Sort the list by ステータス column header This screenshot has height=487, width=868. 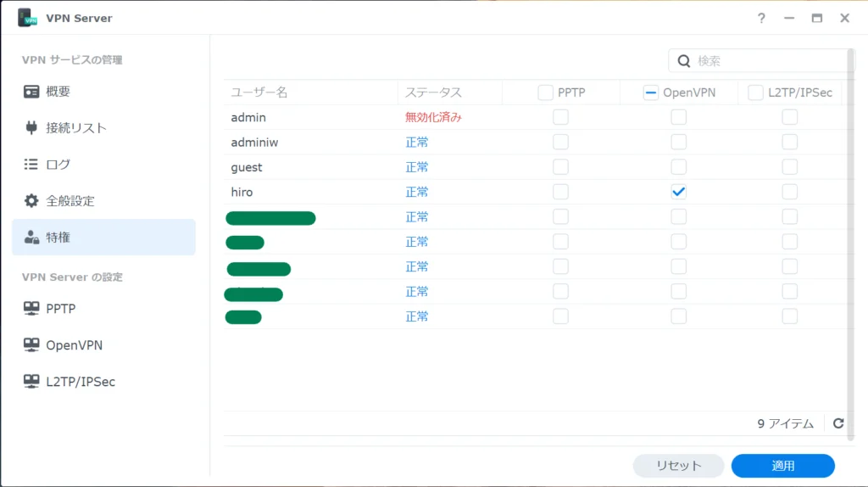pyautogui.click(x=433, y=92)
